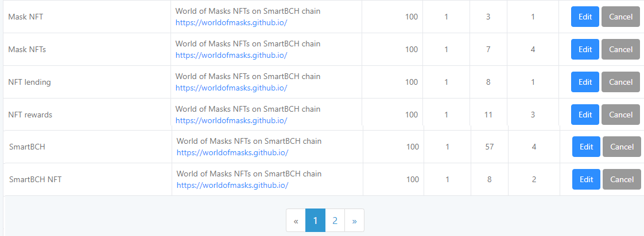This screenshot has width=644, height=236.
Task: Open worldofmasks link in Mask NFT row
Action: click(x=231, y=22)
